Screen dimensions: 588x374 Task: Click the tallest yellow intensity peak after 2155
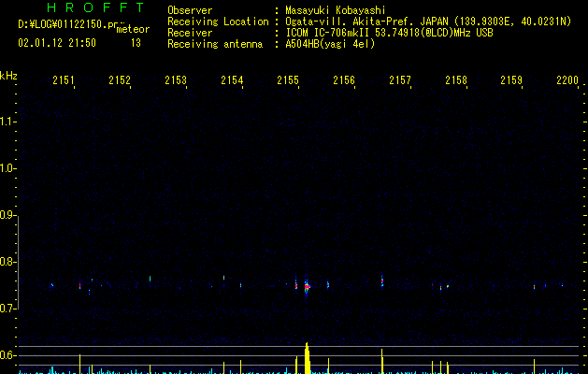pos(308,358)
